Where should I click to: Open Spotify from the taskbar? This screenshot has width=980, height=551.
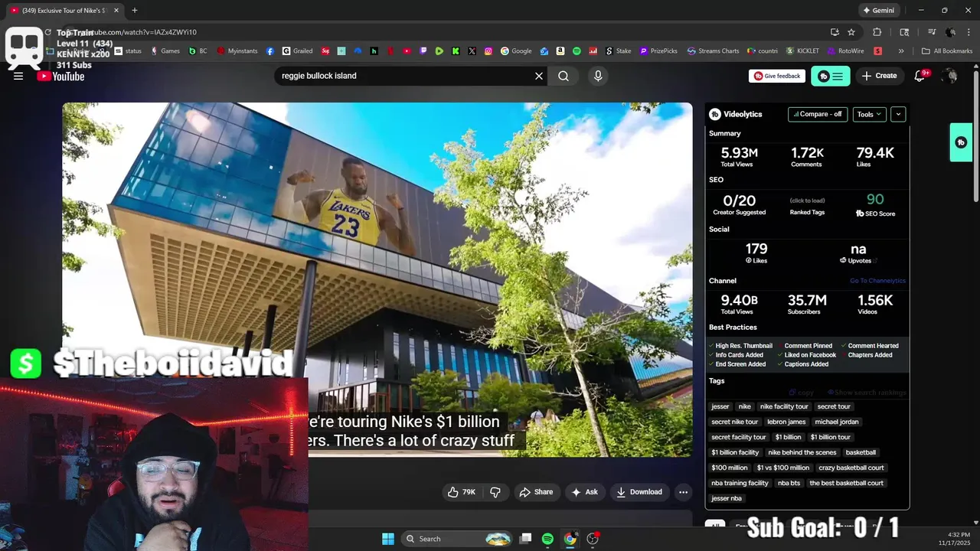[547, 539]
